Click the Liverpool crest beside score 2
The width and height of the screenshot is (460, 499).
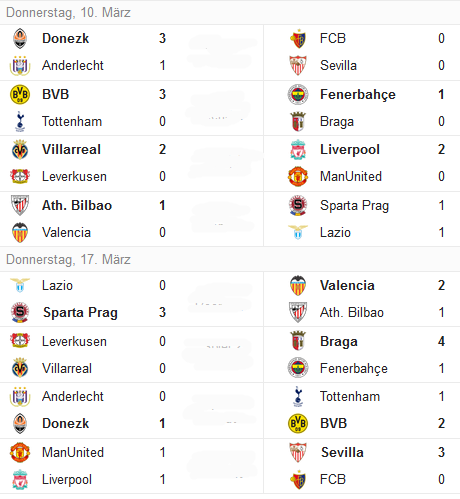298,150
